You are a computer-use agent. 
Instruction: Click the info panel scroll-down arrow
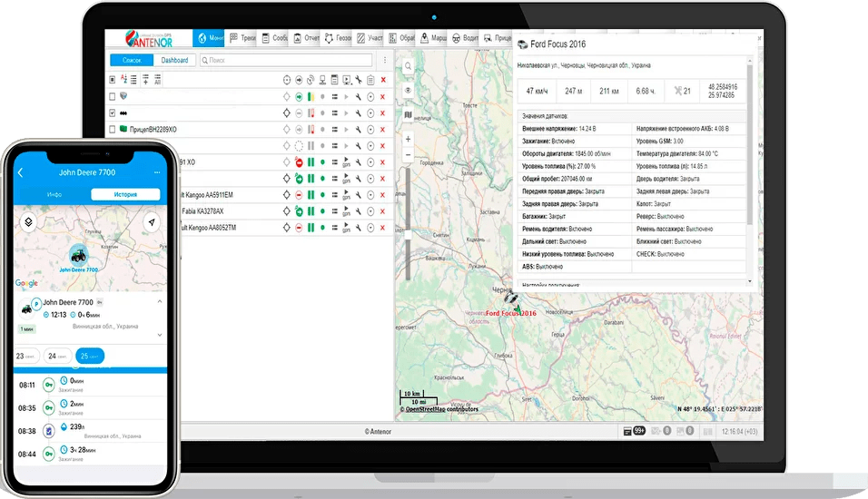point(750,281)
